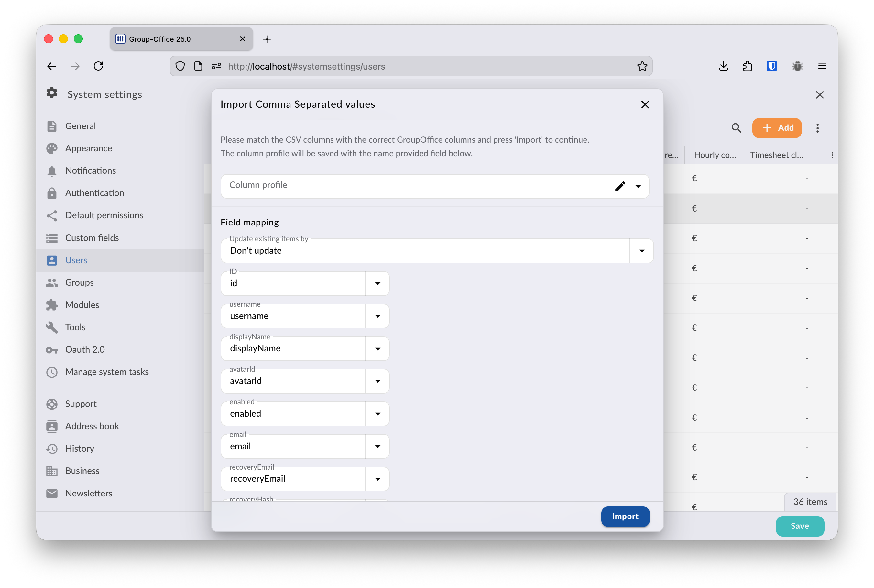Click the browser address bar URL
Screen dimensions: 874x588
coord(306,66)
